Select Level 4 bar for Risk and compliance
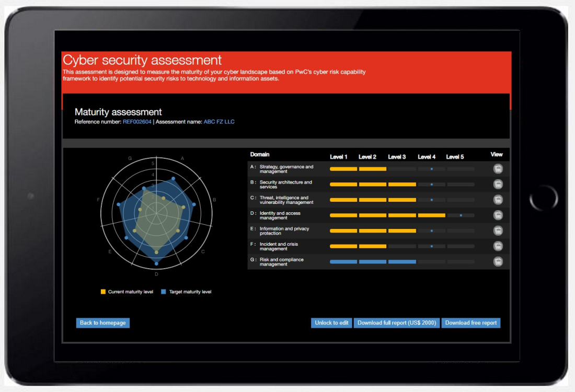 point(431,262)
